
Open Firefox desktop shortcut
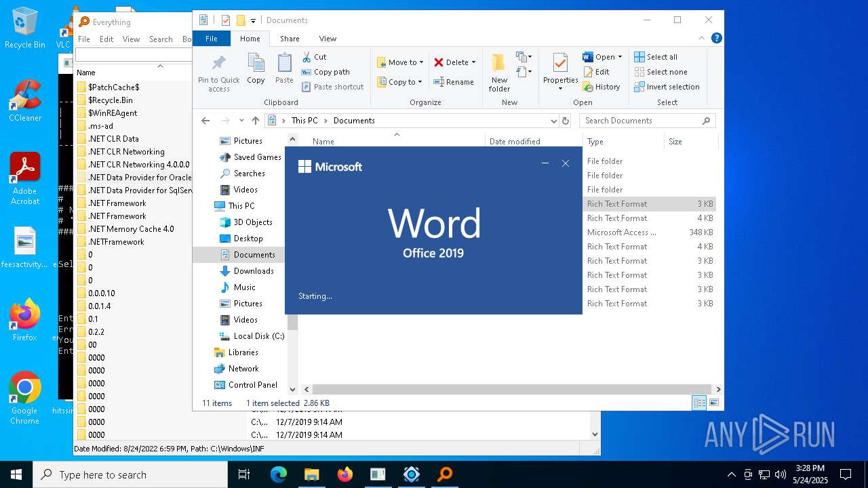(25, 321)
